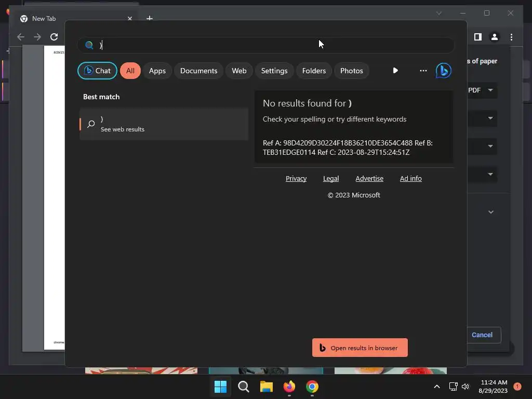
Task: Toggle Chrome side panel icon
Action: 478,37
